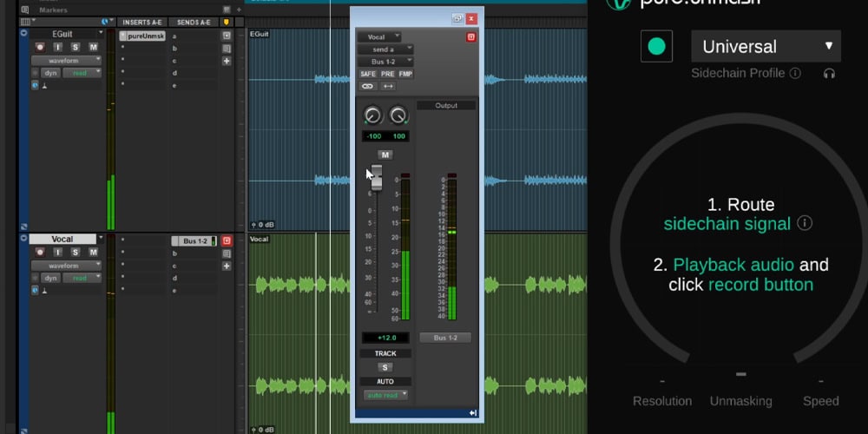The height and width of the screenshot is (434, 868).
Task: Click the EGuit elastic audio clock icon
Action: coord(35,86)
